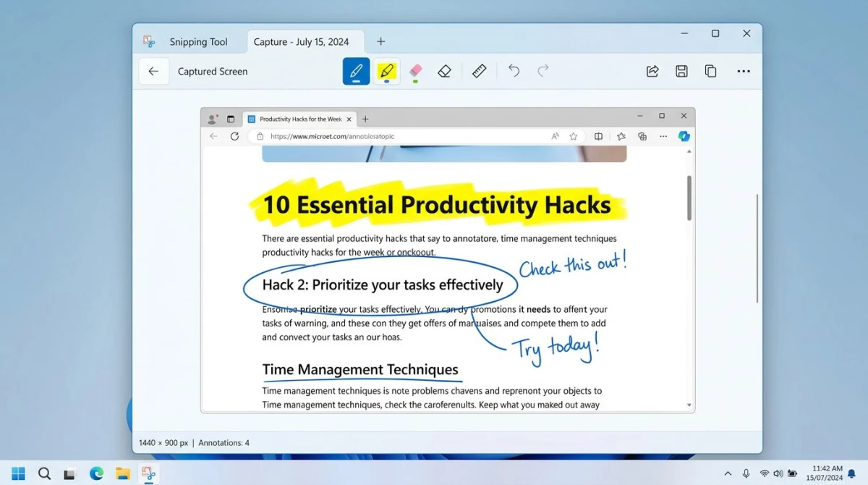Viewport: 868px width, 485px height.
Task: Click the captured browser's address bar URL
Action: point(332,136)
